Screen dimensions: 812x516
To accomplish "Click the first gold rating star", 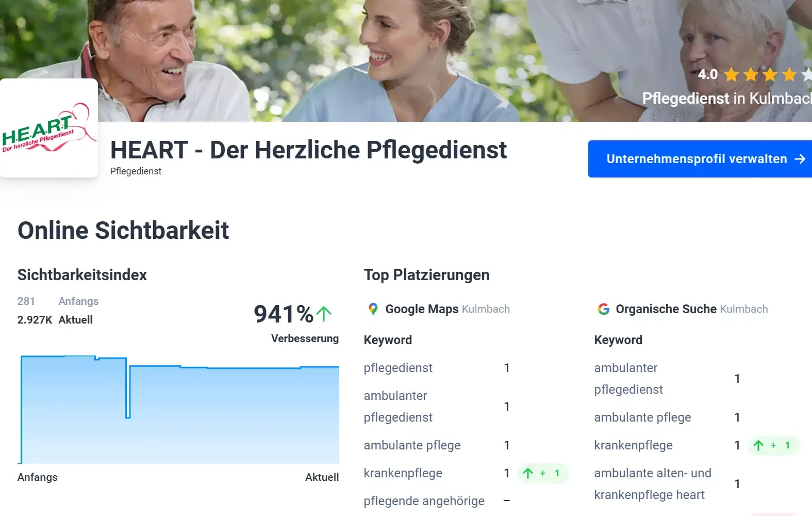I will (731, 75).
